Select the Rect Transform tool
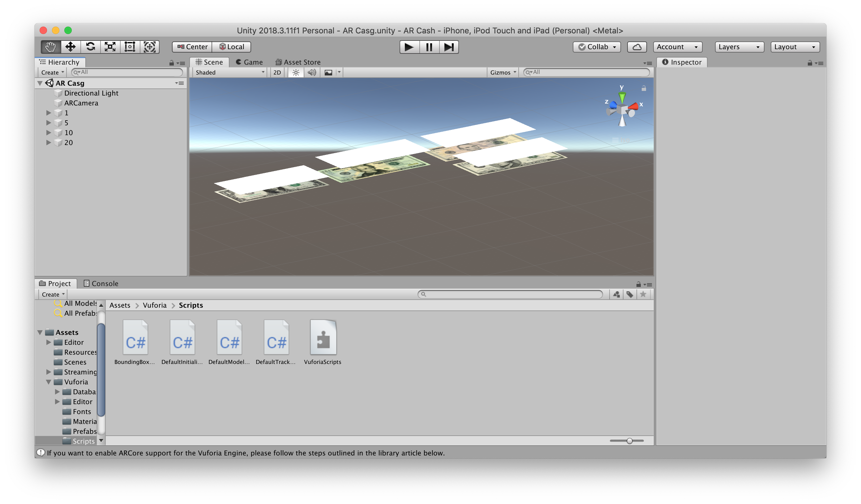The image size is (861, 504). pos(130,47)
